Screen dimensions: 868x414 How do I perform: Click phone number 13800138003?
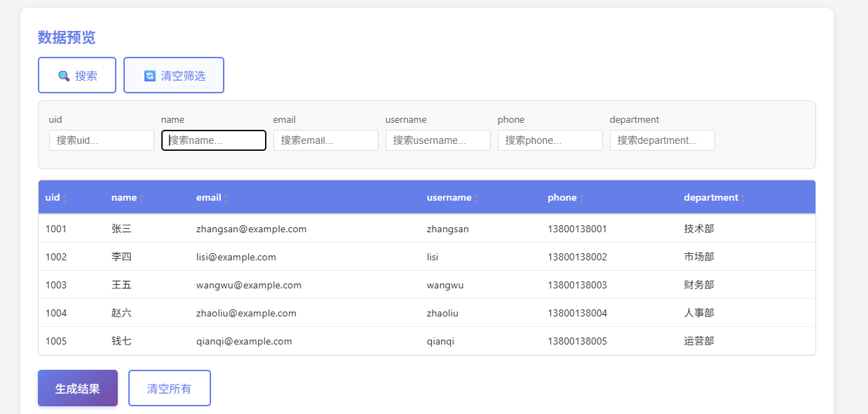point(577,285)
